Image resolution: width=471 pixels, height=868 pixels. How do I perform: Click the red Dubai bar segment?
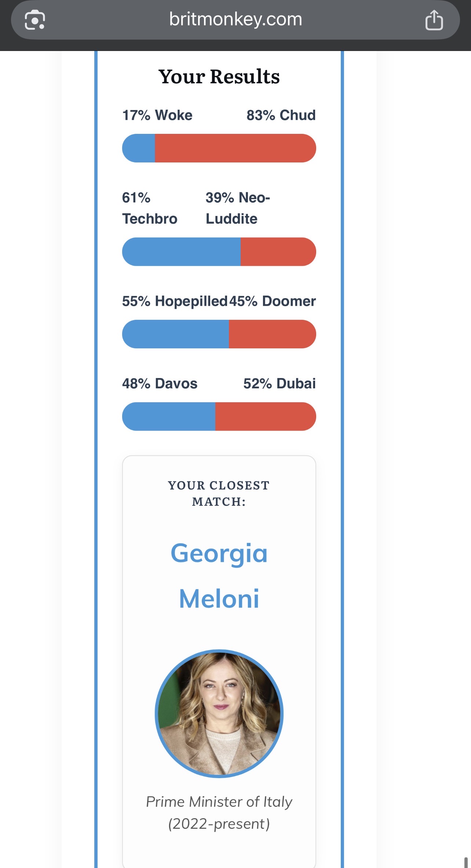click(266, 417)
